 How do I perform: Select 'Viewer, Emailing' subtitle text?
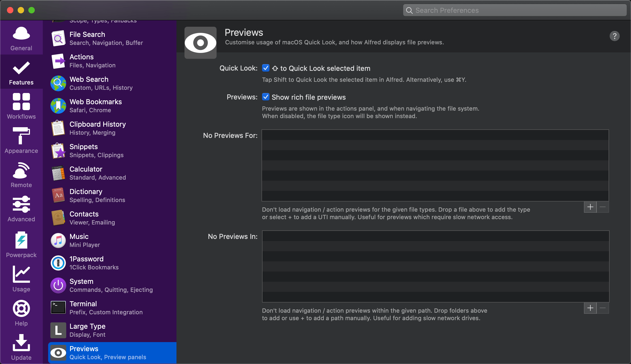92,223
